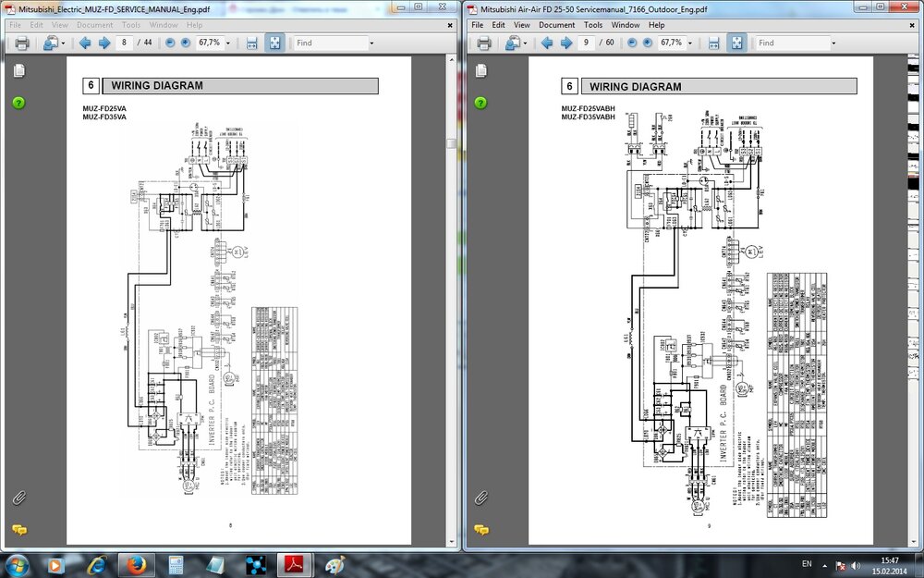
Task: Open the Pages panel icon in the left window sidebar
Action: [x=18, y=71]
